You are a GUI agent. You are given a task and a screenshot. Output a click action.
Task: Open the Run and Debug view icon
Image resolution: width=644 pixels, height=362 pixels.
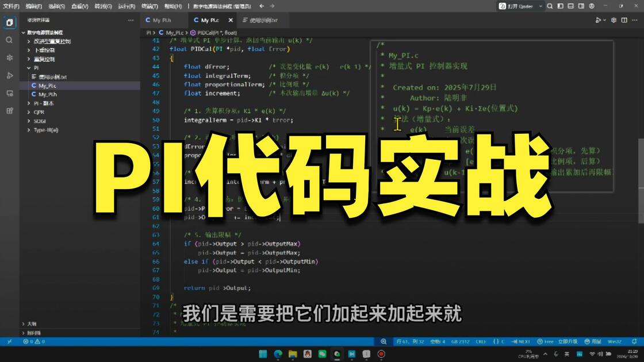coord(9,75)
